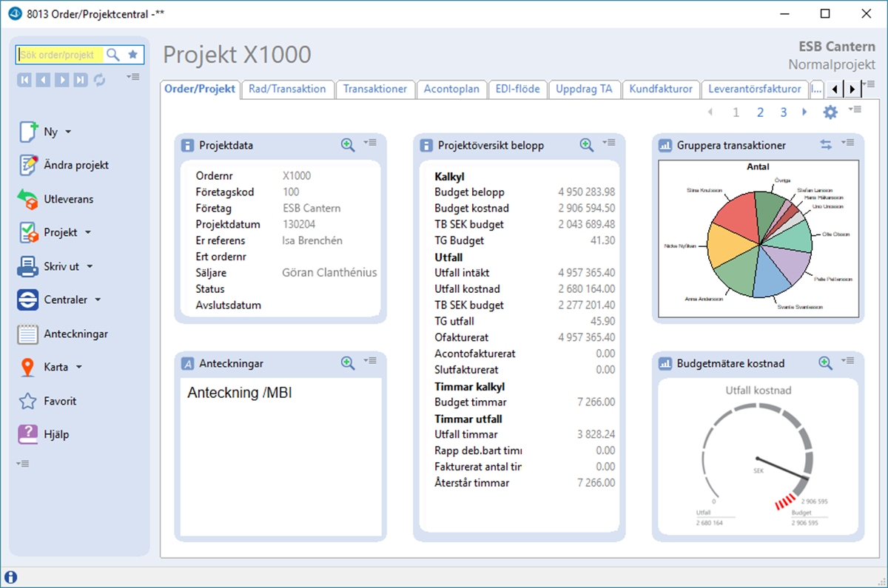This screenshot has width=888, height=588.
Task: Open the Hjälp question mark icon
Action: 28,434
